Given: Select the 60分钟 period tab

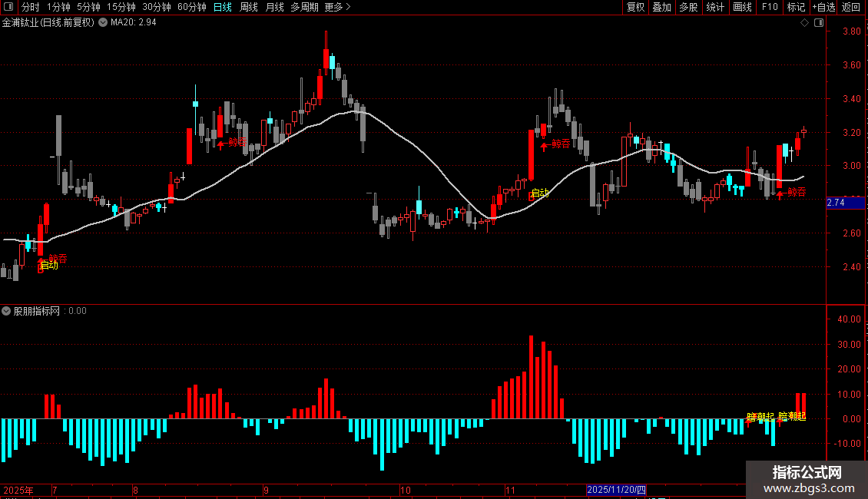Looking at the screenshot, I should [192, 7].
